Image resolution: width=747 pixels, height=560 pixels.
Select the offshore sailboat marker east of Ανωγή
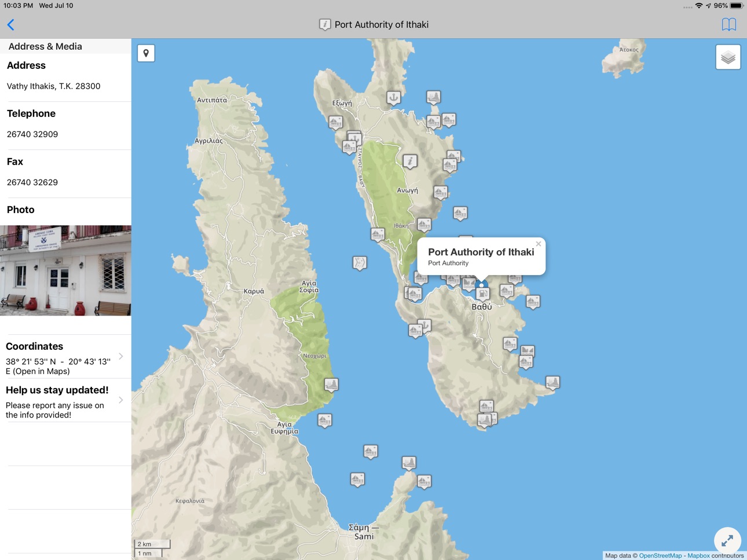[x=460, y=213]
